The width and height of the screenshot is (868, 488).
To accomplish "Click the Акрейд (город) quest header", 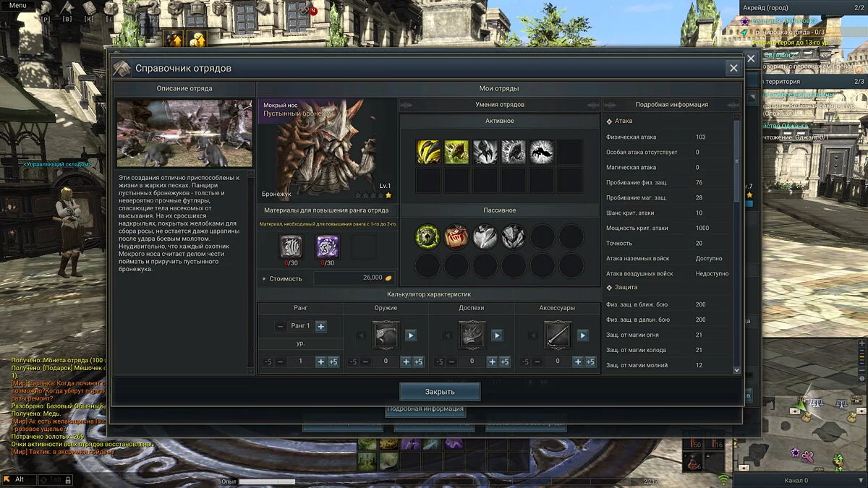I will point(803,7).
